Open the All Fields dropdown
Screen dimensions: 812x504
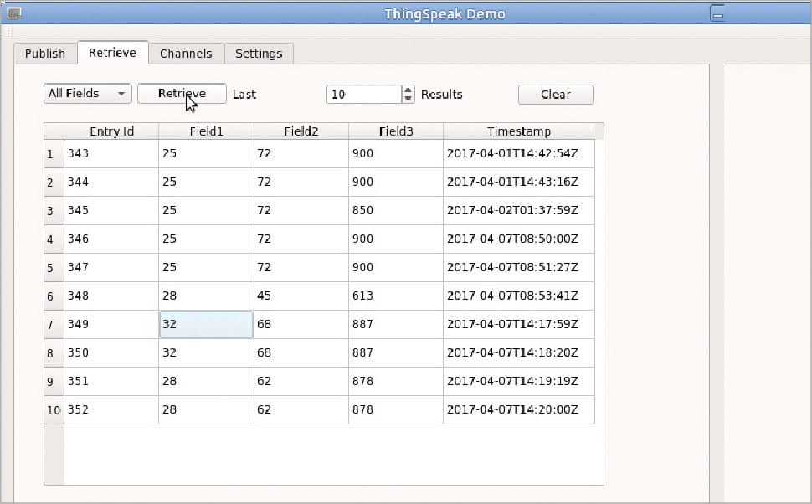(87, 94)
